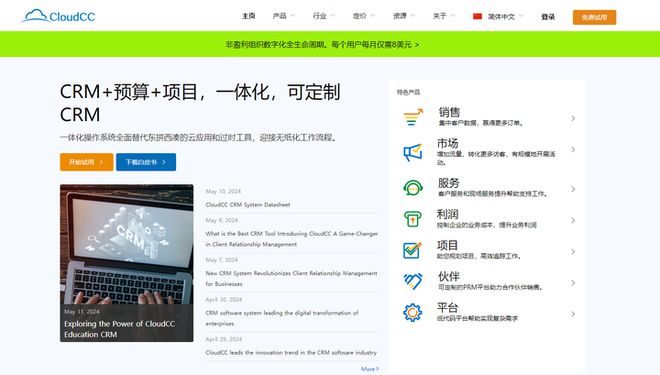
Task: Open the 关于 dropdown menu
Action: 444,16
